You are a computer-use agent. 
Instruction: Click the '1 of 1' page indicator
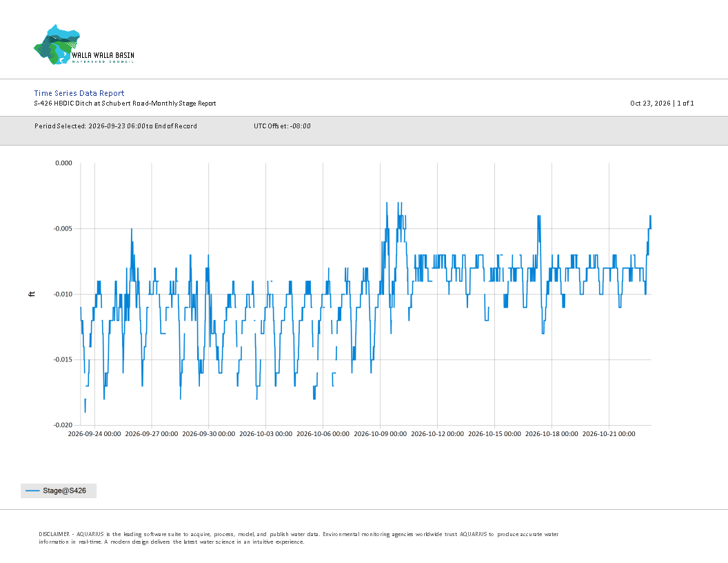[685, 103]
